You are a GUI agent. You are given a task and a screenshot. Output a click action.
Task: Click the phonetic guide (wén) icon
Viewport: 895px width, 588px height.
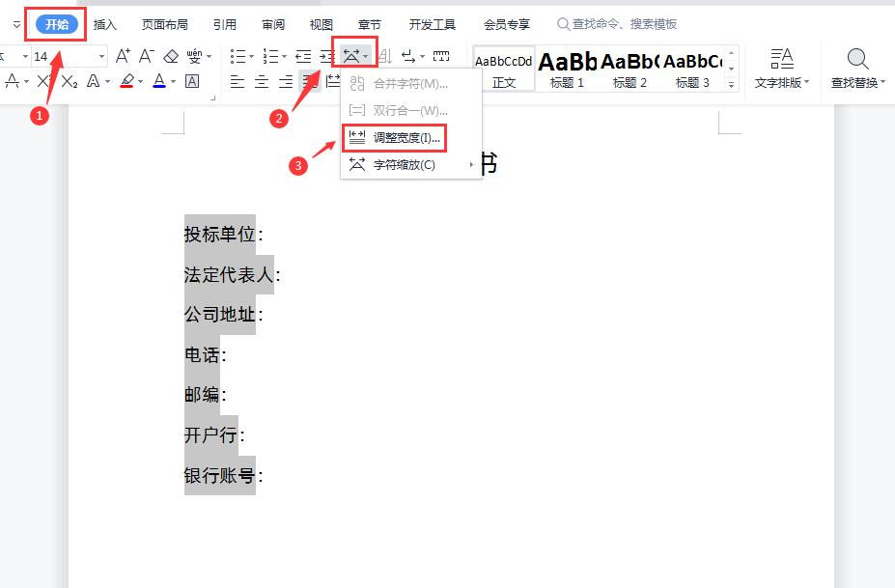(194, 56)
